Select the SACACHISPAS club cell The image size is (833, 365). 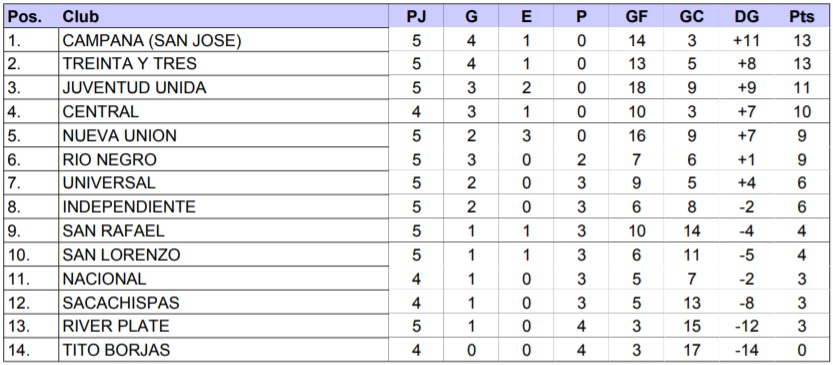[x=224, y=302]
